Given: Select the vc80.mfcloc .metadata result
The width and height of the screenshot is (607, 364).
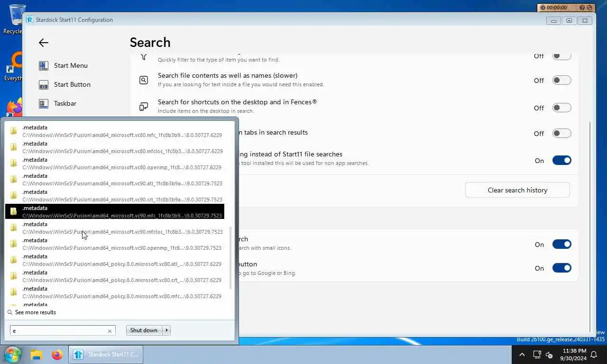Looking at the screenshot, I should [x=114, y=147].
